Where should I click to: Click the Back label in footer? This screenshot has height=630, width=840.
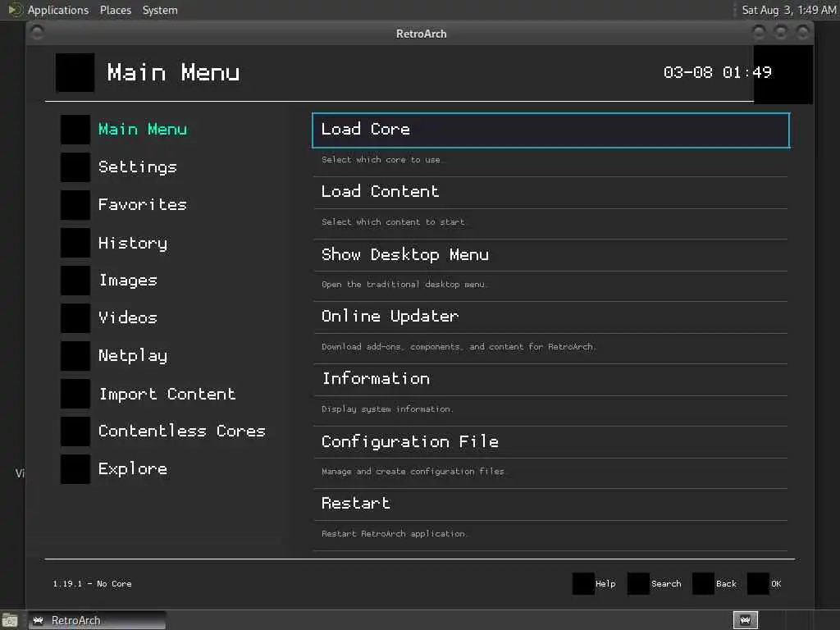[x=726, y=584]
